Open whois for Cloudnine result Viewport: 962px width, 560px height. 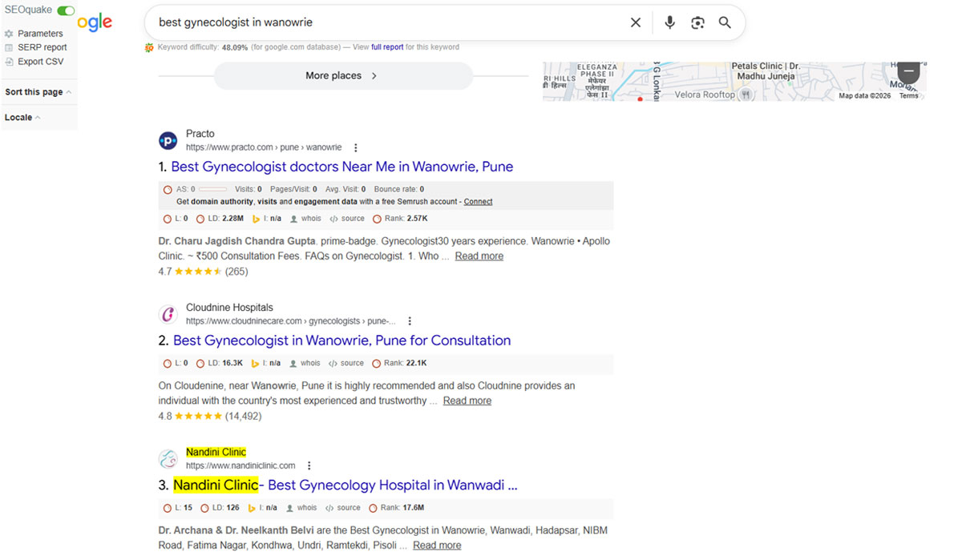[x=305, y=364]
